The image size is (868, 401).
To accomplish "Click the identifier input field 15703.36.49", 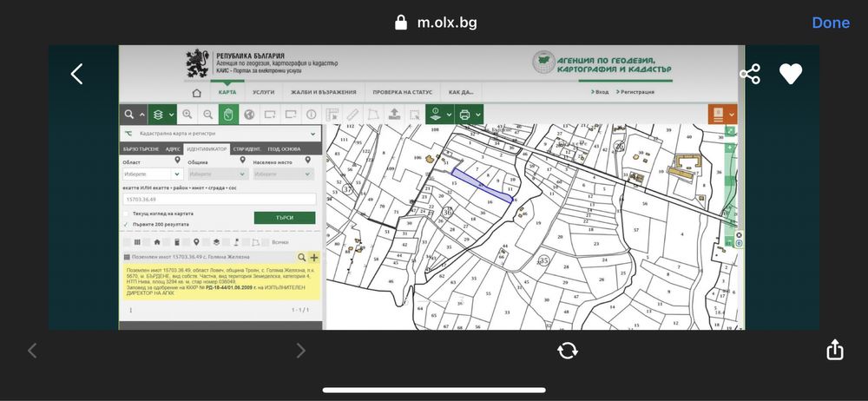I will (x=220, y=200).
